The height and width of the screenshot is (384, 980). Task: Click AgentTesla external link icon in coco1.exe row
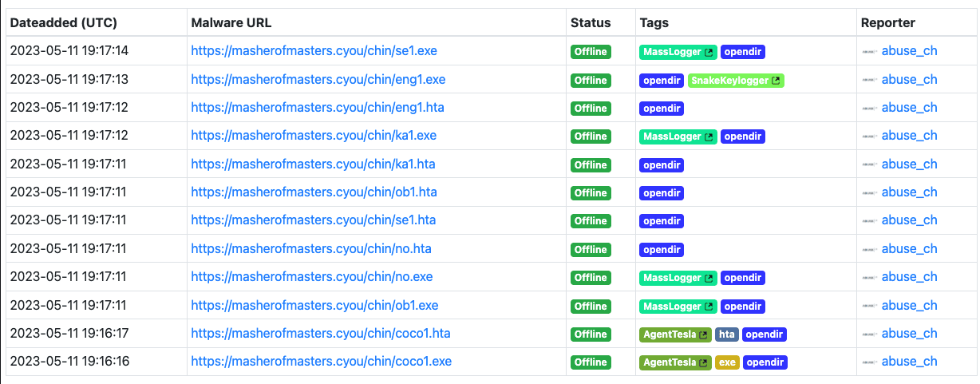point(703,363)
